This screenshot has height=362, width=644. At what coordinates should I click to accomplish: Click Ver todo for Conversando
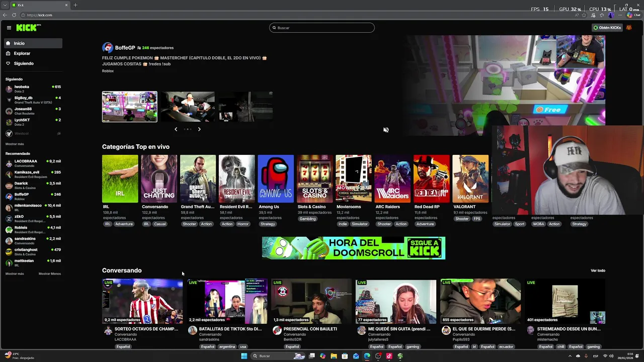pyautogui.click(x=598, y=270)
